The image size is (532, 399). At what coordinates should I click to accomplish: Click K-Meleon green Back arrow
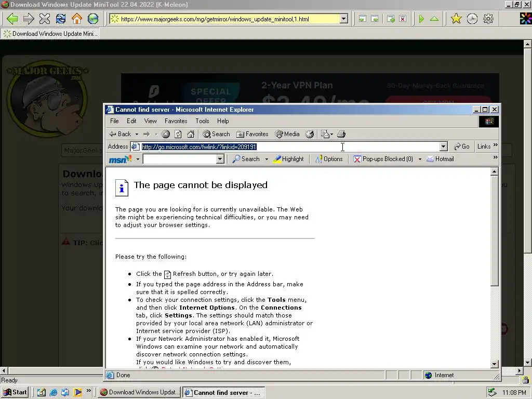[12, 19]
